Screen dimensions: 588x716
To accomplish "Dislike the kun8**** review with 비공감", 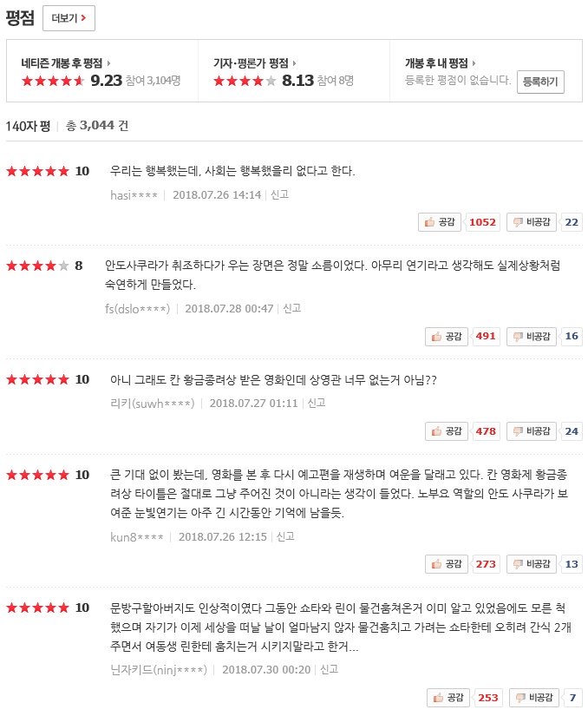I will pyautogui.click(x=532, y=564).
